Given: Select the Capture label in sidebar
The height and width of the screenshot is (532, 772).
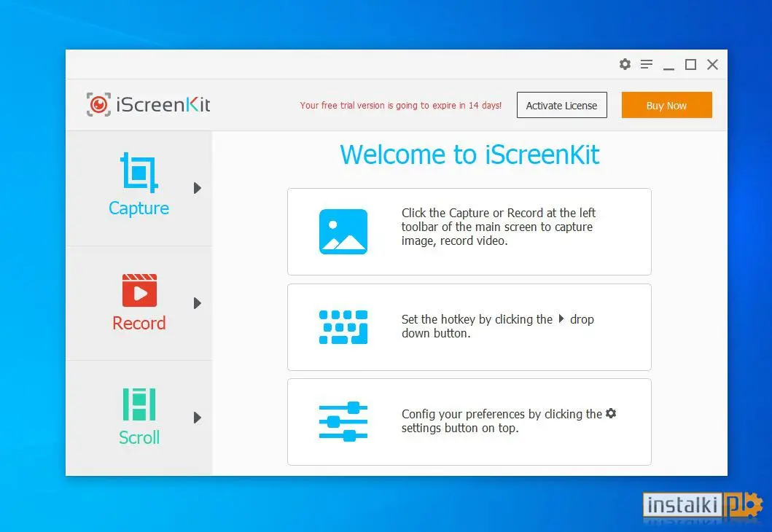Looking at the screenshot, I should (x=139, y=208).
